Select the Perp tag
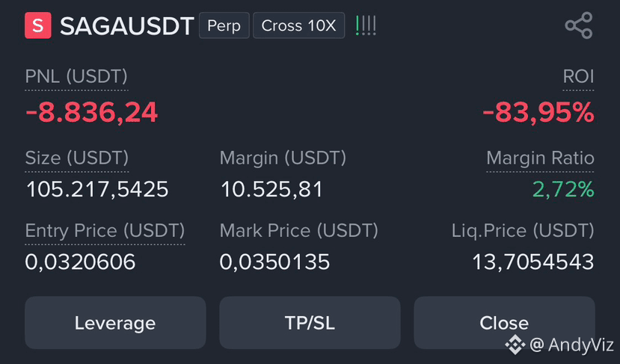This screenshot has height=364, width=620. point(224,25)
